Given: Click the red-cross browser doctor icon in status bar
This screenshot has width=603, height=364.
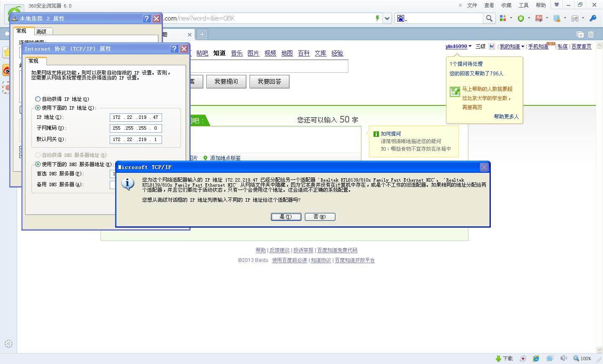Looking at the screenshot, I should 523,359.
